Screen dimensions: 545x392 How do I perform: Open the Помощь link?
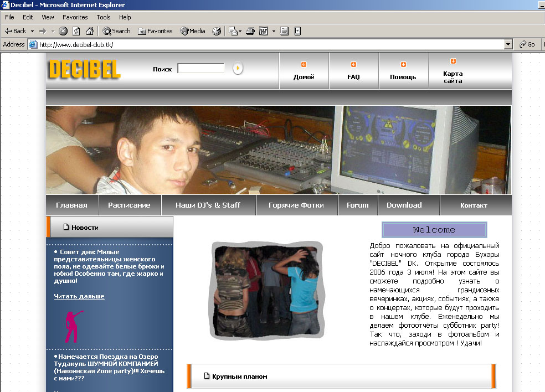pyautogui.click(x=403, y=77)
